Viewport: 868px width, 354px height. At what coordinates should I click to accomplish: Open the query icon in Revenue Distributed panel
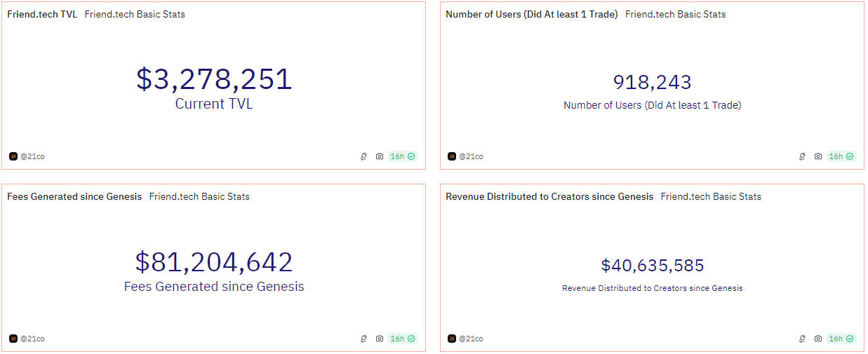tap(802, 339)
